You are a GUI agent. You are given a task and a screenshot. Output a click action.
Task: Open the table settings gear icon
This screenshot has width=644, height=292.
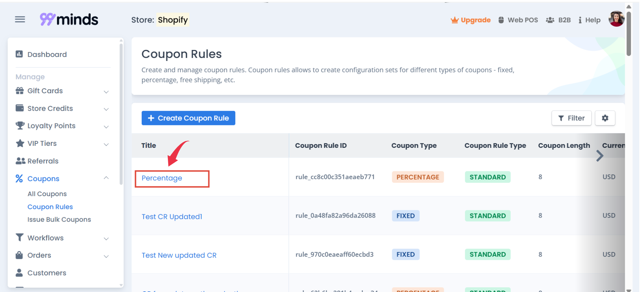[x=605, y=118]
